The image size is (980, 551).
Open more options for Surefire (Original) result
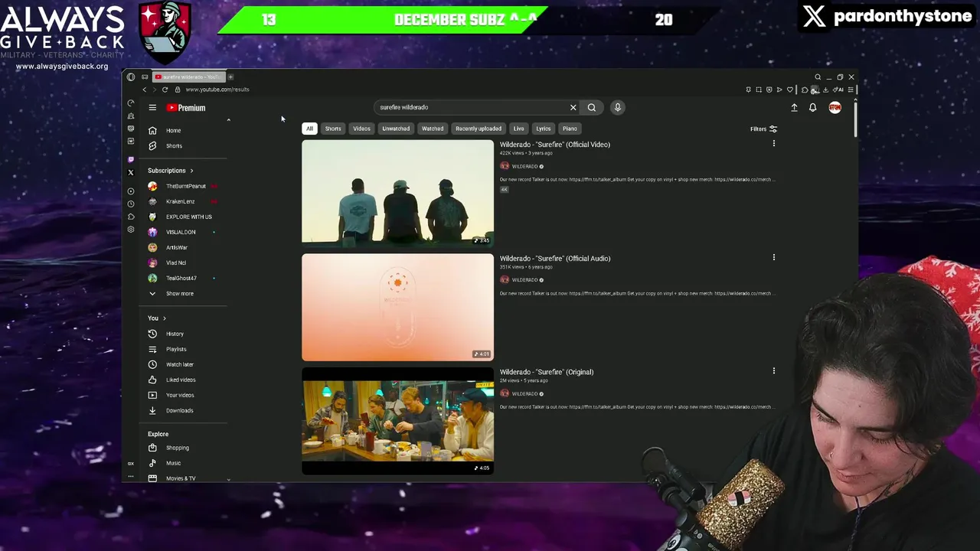click(x=773, y=371)
